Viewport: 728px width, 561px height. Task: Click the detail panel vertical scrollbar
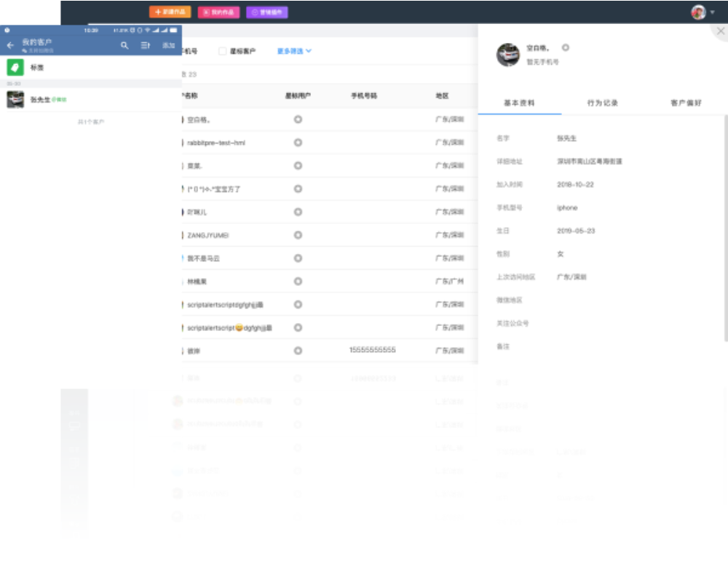click(726, 227)
